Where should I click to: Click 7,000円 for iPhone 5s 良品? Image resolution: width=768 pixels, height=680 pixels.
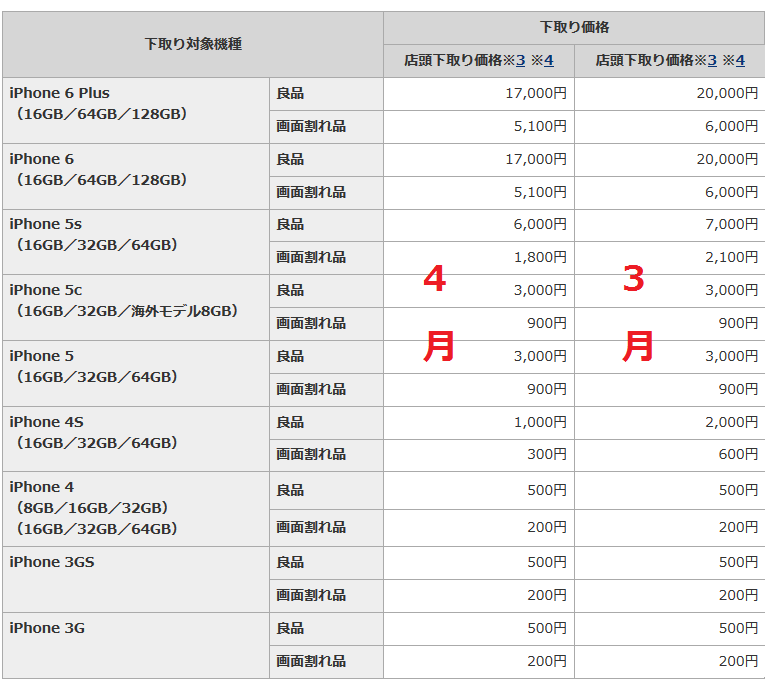(x=732, y=225)
